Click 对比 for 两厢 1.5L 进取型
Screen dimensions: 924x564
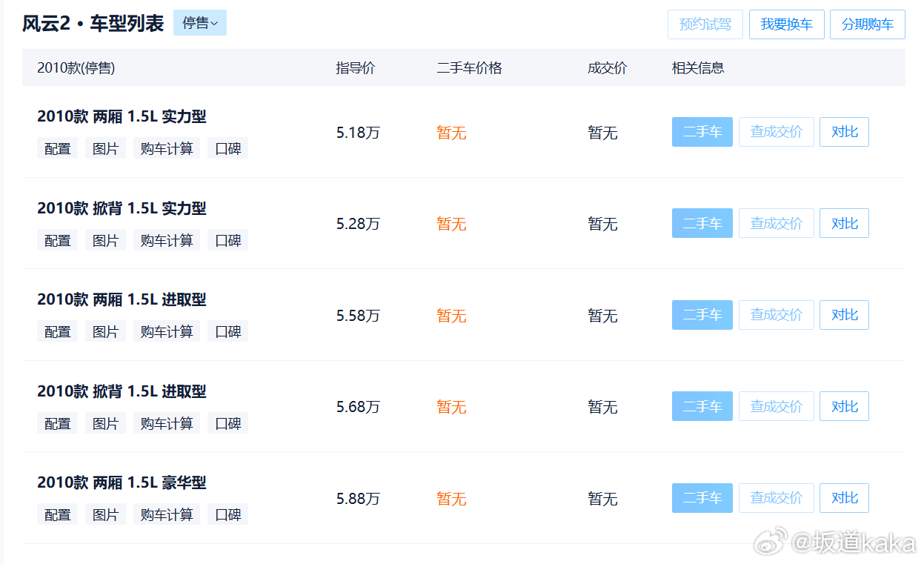tap(844, 315)
